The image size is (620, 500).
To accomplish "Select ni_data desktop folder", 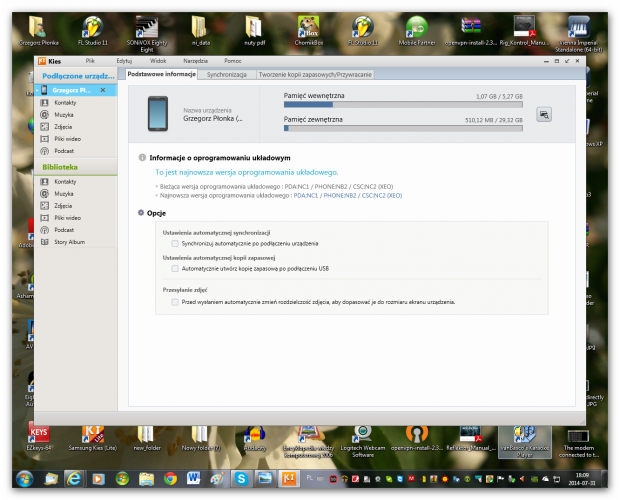I will pyautogui.click(x=200, y=31).
